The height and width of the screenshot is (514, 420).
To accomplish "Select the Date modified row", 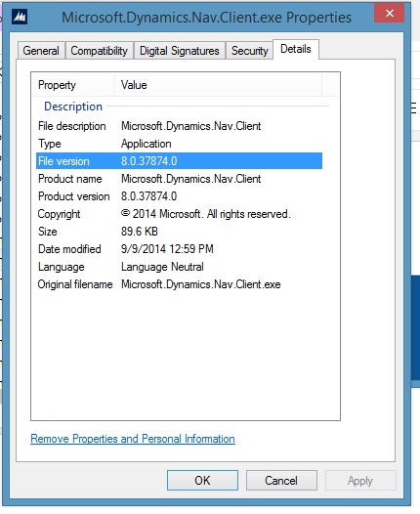I will (179, 249).
